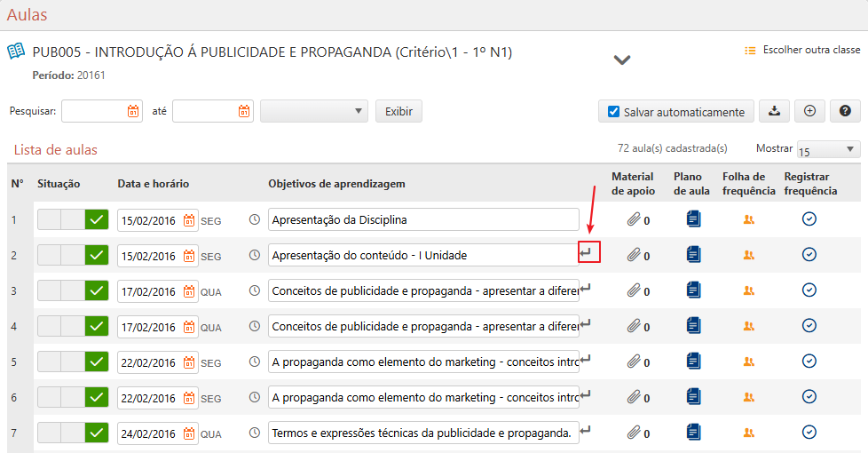Click the enter arrow icon on lesson 7

click(x=586, y=429)
